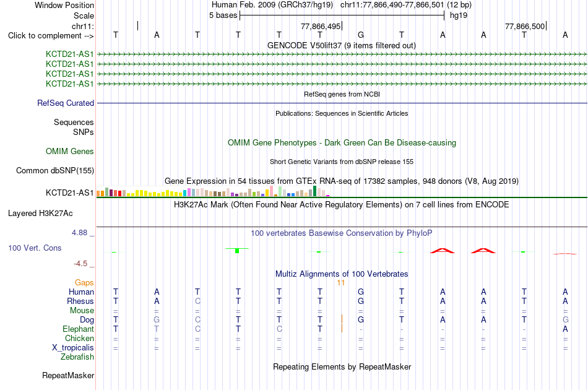Viewport: 588px width, 390px height.
Task: Click the Elephant alignment row label
Action: (x=78, y=329)
